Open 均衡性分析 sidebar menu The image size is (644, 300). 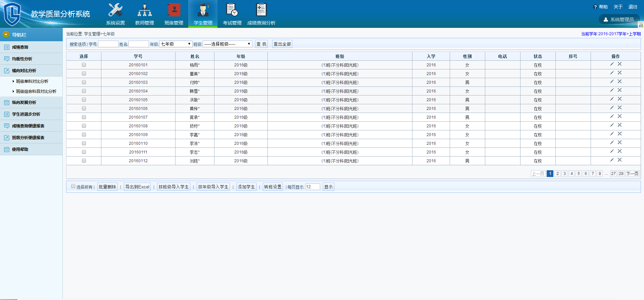coord(31,59)
